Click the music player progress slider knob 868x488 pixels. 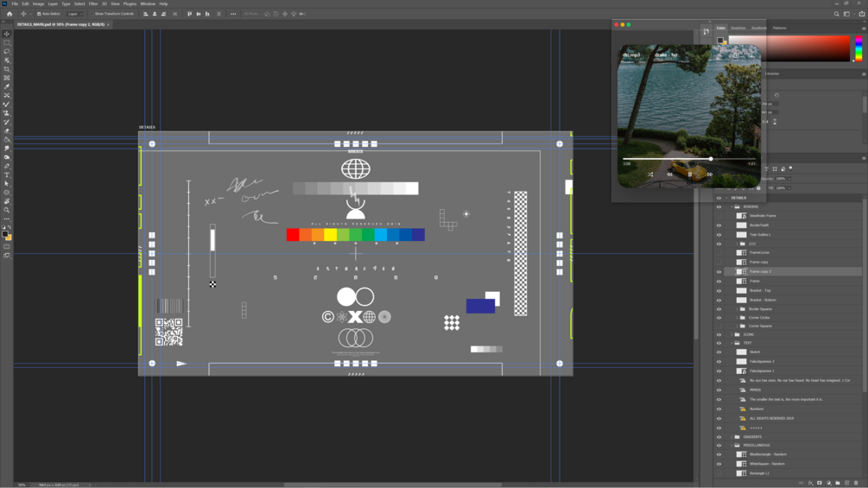pyautogui.click(x=711, y=159)
